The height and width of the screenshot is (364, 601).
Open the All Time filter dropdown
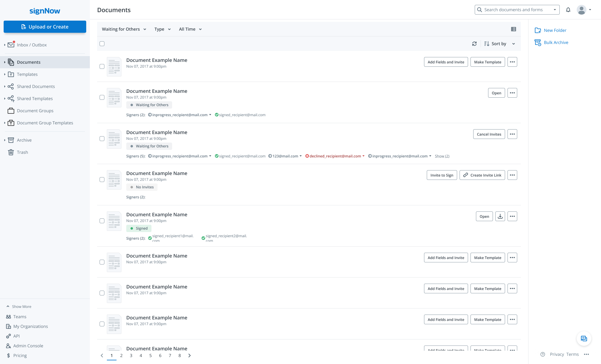(190, 29)
